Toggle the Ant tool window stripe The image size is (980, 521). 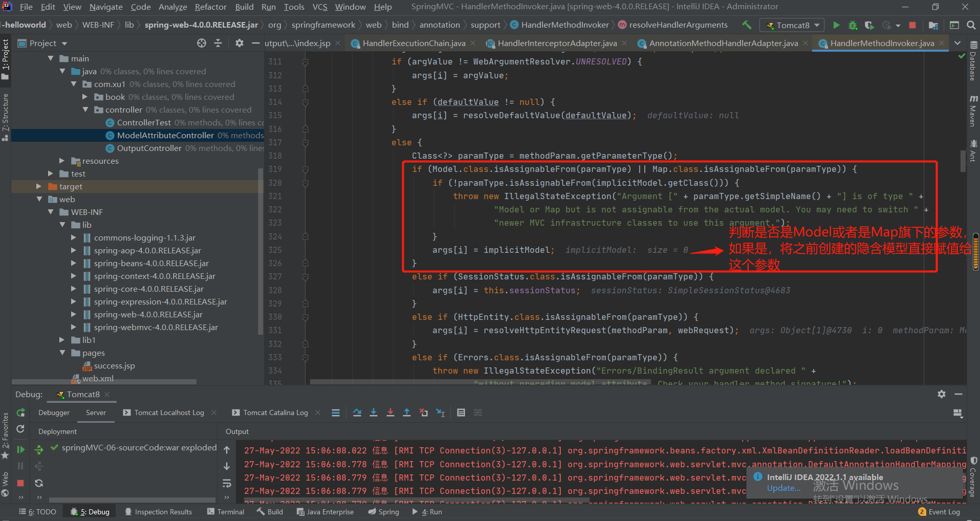click(x=973, y=151)
